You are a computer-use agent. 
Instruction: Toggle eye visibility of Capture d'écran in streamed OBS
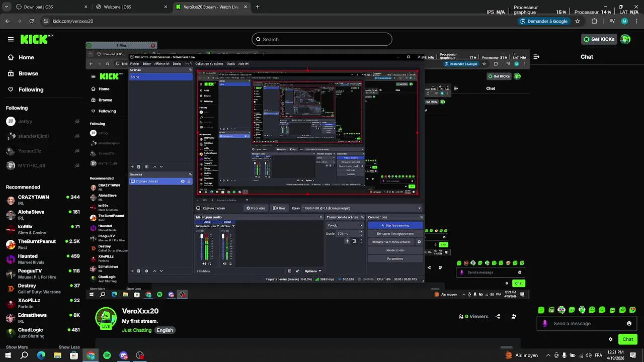[x=183, y=182]
